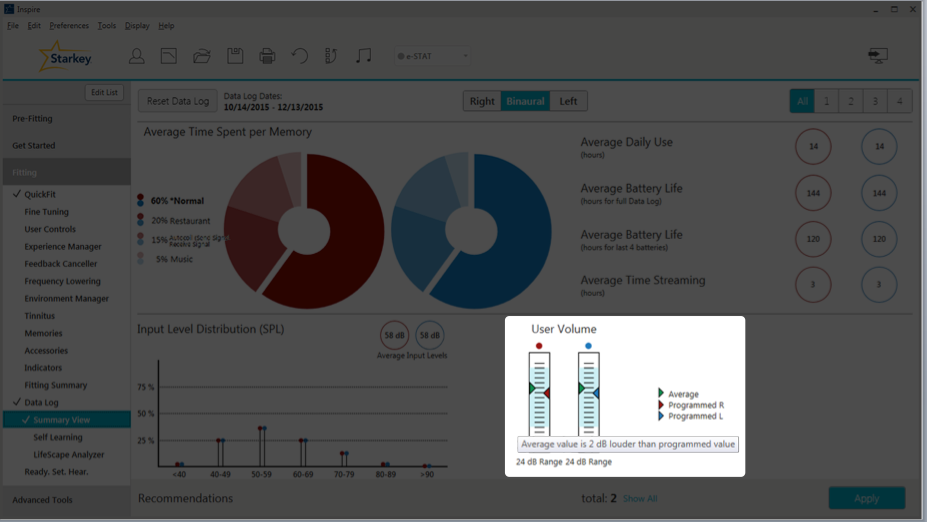This screenshot has width=927, height=522.
Task: Open the Edit menu
Action: tap(34, 25)
